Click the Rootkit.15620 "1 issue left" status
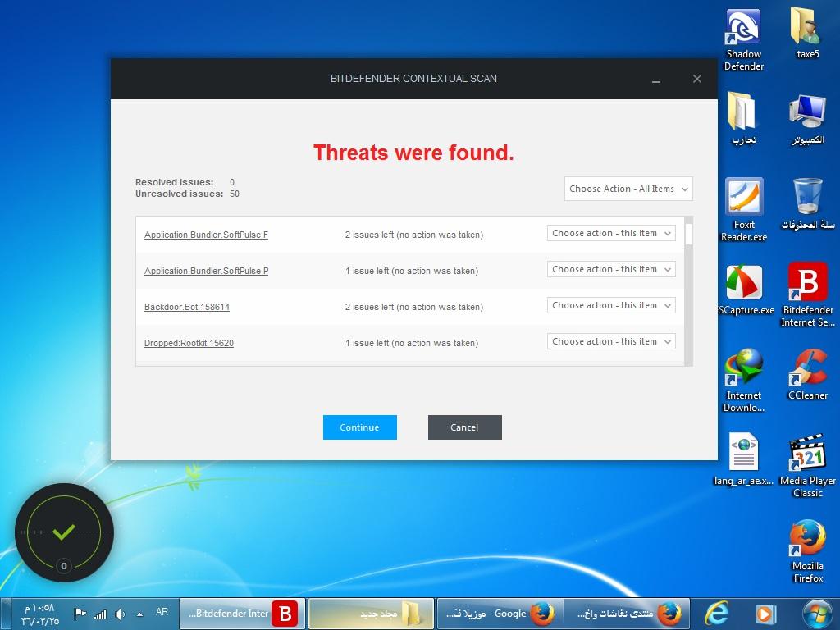Image resolution: width=840 pixels, height=630 pixels. (412, 343)
